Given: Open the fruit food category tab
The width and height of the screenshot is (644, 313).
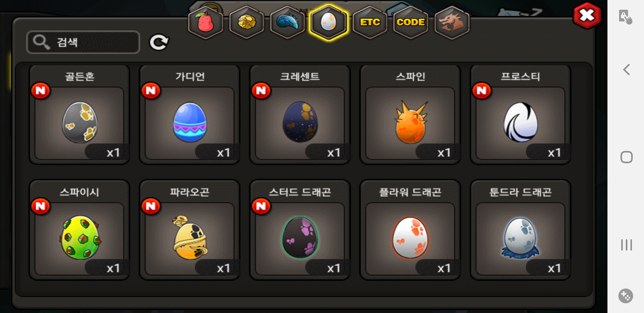Looking at the screenshot, I should coord(205,22).
